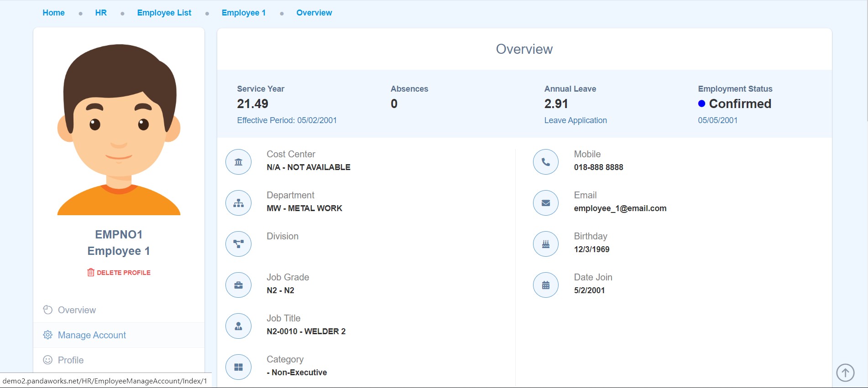Open Manage Account in sidebar

tap(92, 335)
